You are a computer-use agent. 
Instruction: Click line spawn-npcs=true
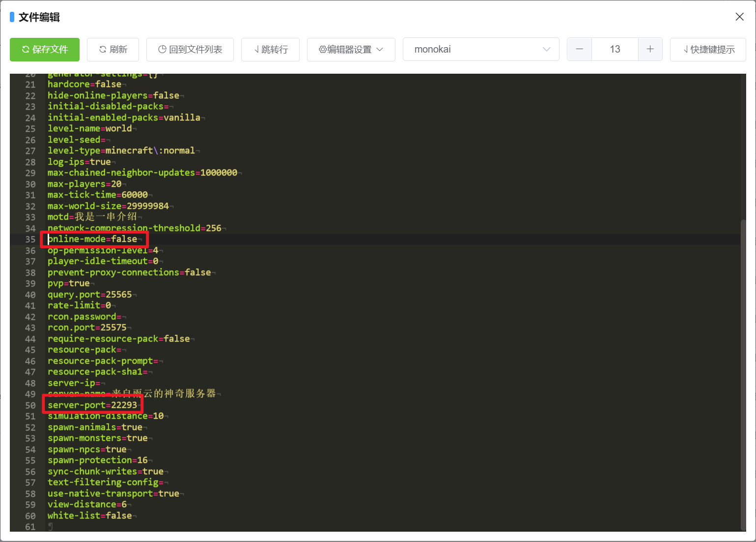[87, 450]
